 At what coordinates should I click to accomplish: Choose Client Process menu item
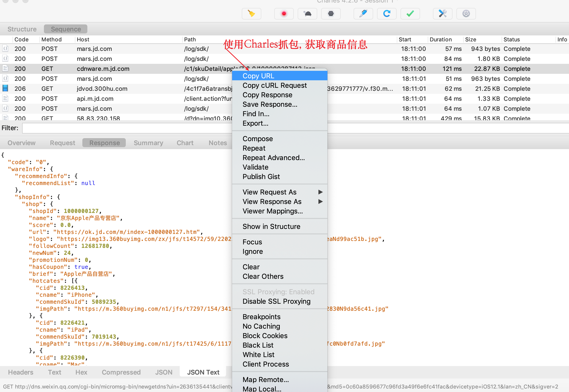(280, 364)
